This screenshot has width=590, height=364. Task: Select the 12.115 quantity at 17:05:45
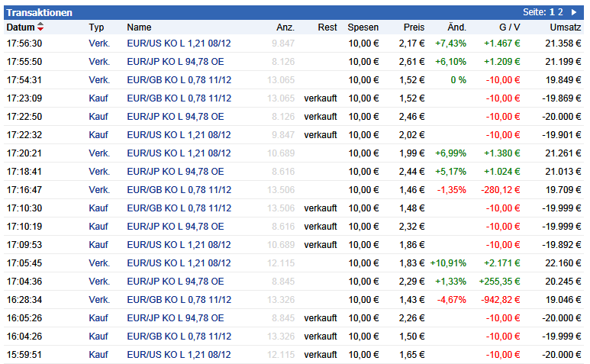click(281, 263)
